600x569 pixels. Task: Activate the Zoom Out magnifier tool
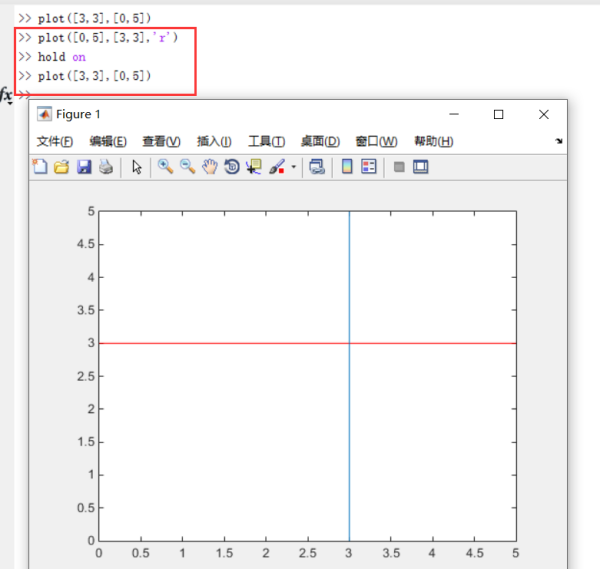click(x=188, y=167)
